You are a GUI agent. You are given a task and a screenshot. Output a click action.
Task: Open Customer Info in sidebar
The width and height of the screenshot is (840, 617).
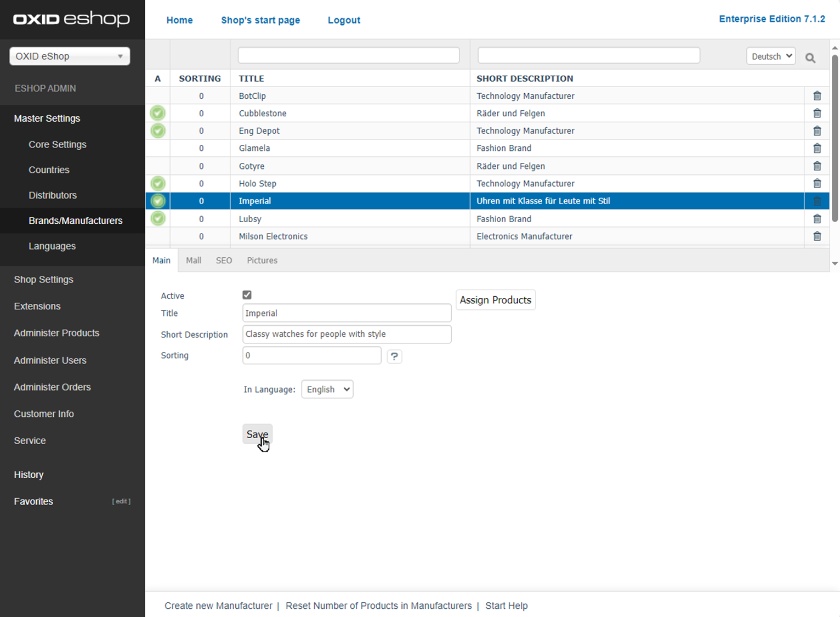click(44, 414)
